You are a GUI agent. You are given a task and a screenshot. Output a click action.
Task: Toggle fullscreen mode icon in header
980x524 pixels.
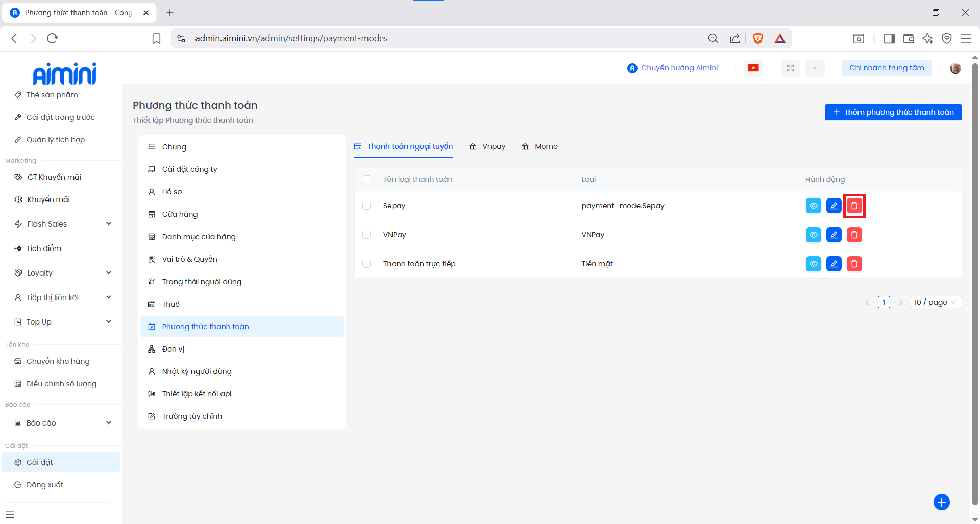pos(790,68)
